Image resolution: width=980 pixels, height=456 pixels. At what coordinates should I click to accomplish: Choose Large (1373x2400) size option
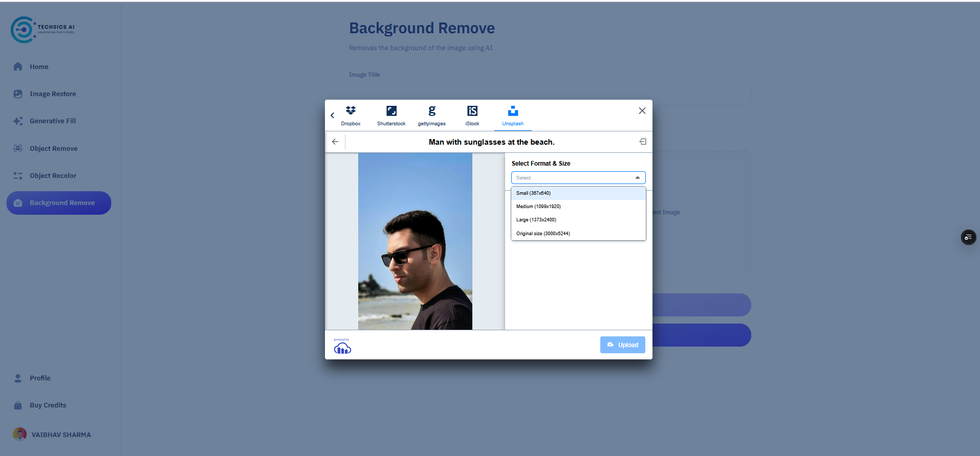[578, 220]
